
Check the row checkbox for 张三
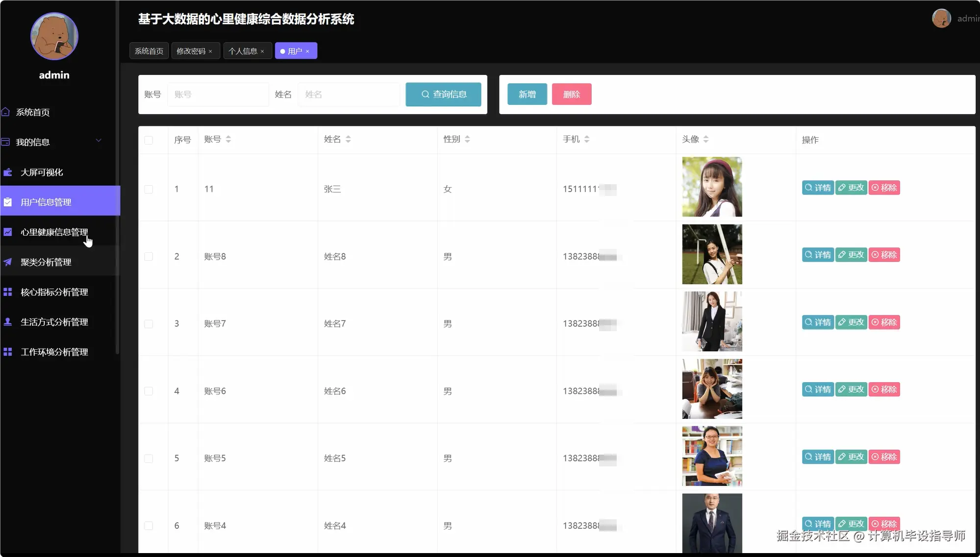[149, 189]
